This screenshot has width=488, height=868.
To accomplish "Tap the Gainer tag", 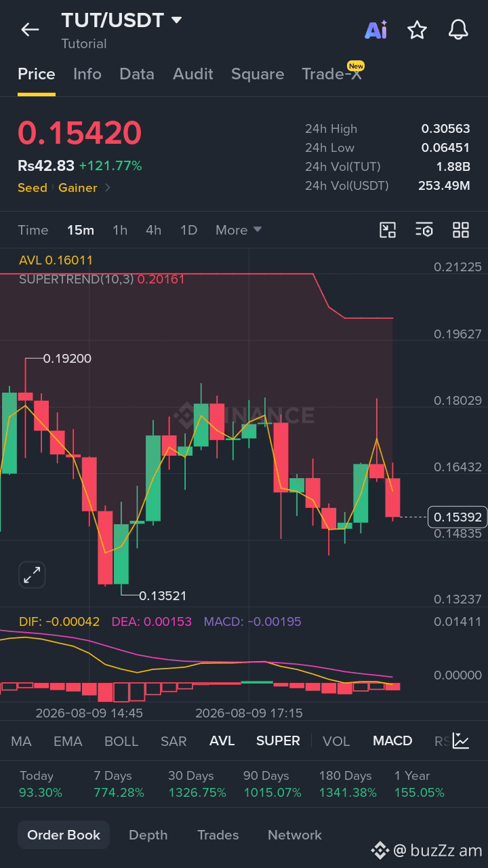I will point(77,188).
